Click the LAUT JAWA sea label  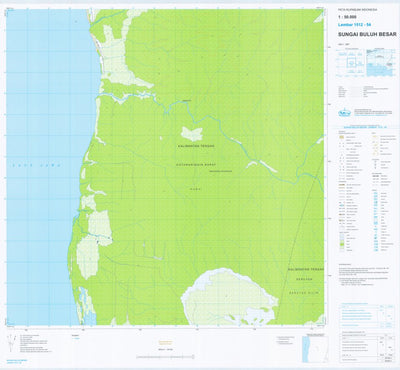[36, 165]
